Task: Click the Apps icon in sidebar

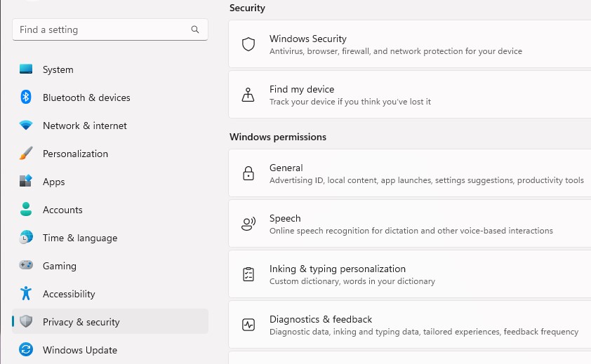Action: (x=26, y=181)
